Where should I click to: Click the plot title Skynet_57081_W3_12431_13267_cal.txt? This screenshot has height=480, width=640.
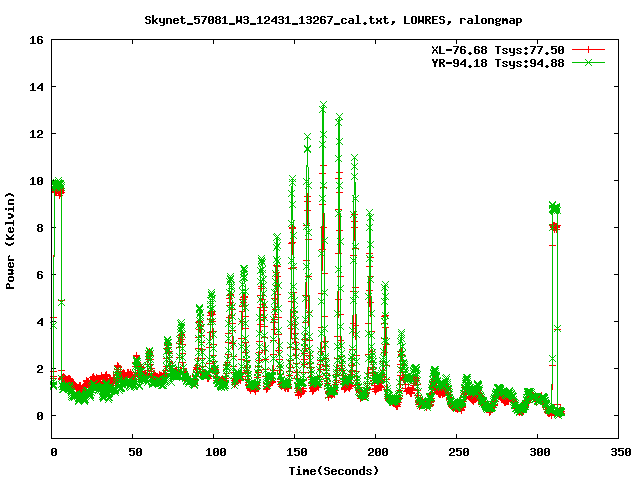[x=270, y=20]
